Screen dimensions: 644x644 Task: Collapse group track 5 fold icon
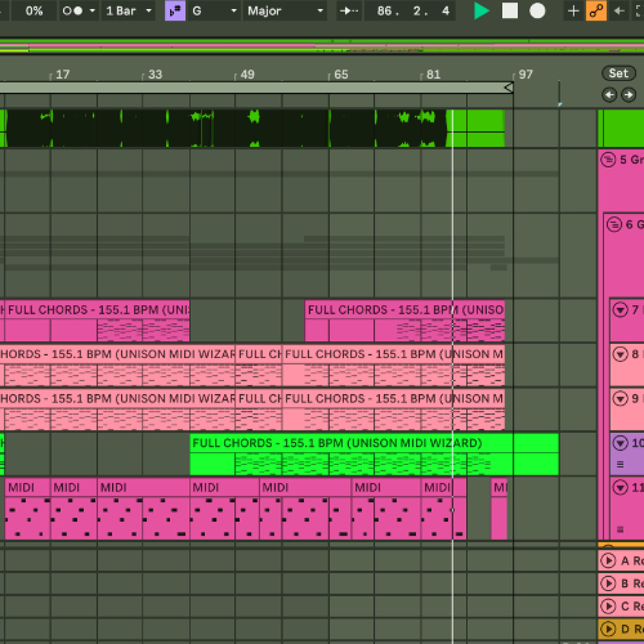[x=608, y=159]
